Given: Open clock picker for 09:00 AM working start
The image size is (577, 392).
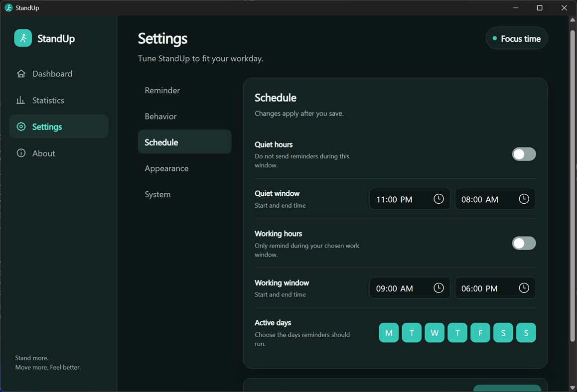Looking at the screenshot, I should click(x=438, y=288).
